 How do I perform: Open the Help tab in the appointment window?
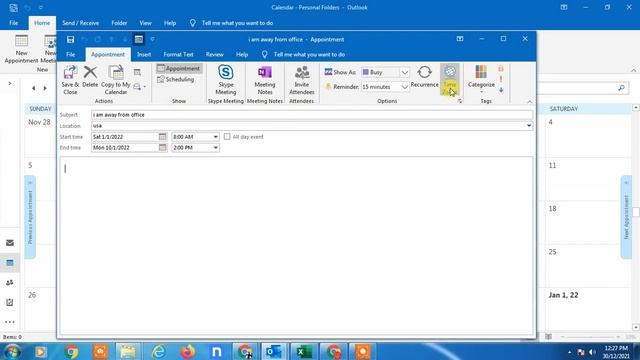242,54
